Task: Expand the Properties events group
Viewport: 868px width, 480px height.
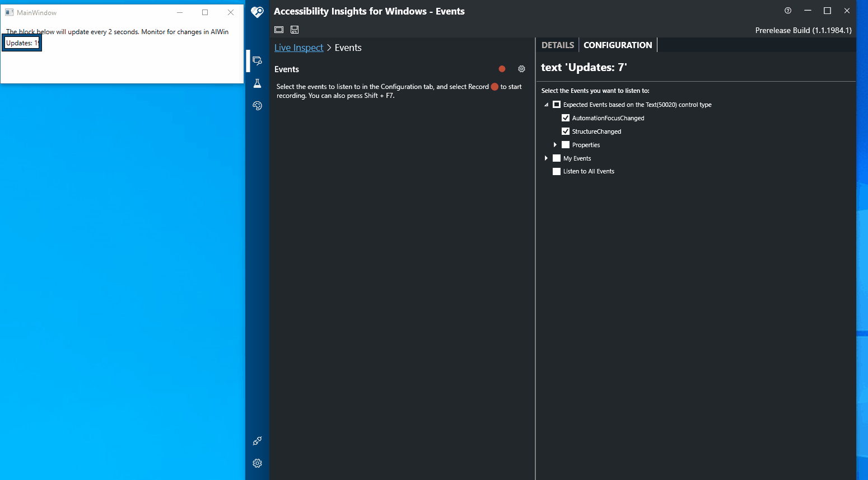Action: click(x=555, y=144)
